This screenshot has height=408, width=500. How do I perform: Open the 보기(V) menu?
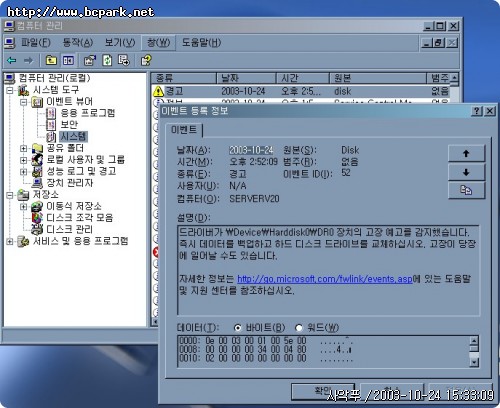[120, 43]
